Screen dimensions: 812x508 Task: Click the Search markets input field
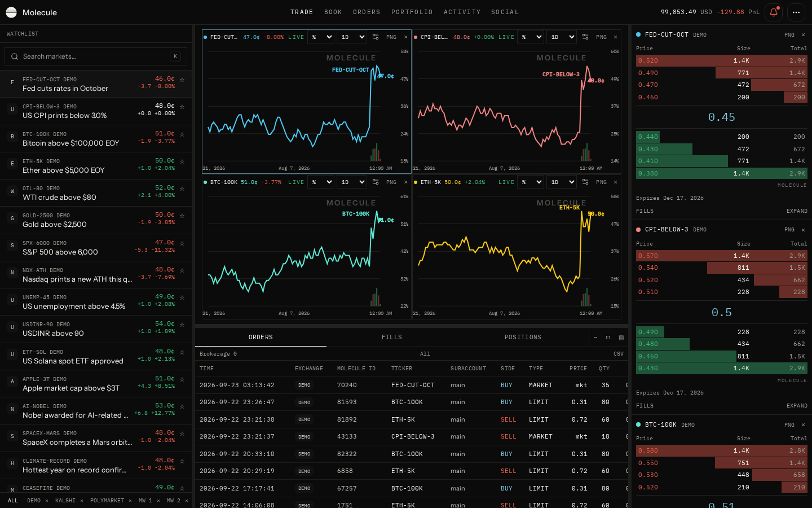96,56
